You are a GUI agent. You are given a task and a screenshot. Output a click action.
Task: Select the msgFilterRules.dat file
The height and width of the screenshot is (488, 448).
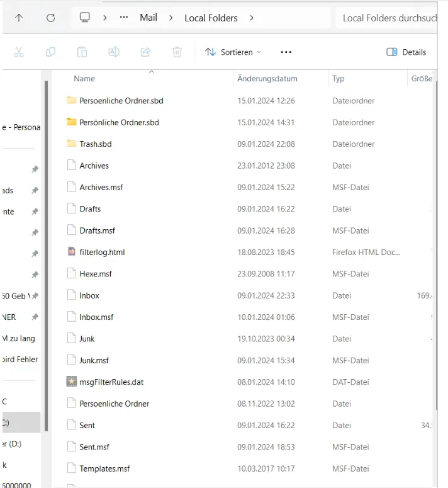(111, 382)
